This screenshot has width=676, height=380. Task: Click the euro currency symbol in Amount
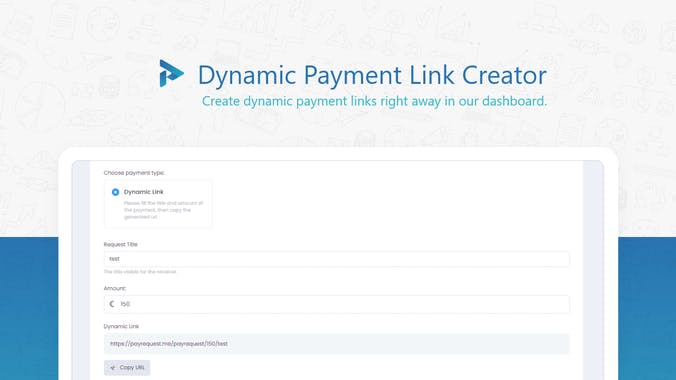click(112, 304)
